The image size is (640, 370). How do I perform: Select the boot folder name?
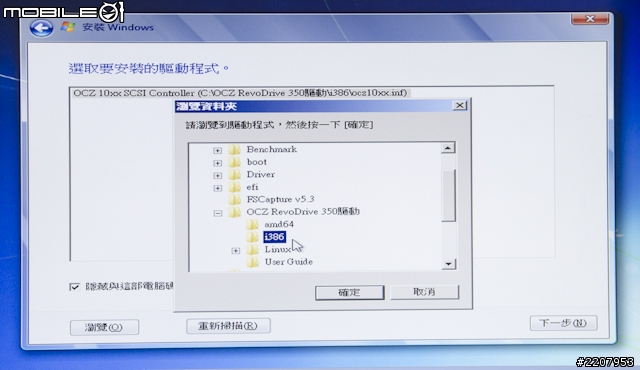click(x=257, y=162)
